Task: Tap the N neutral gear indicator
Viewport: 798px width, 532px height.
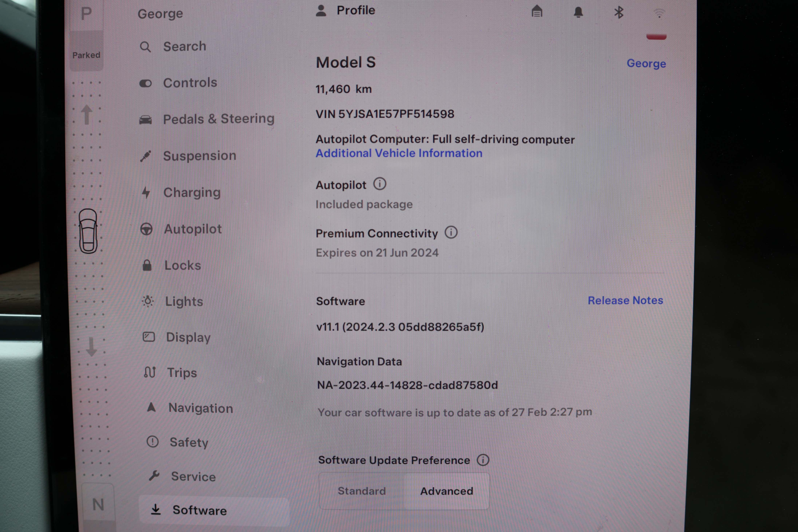Action: pyautogui.click(x=98, y=505)
